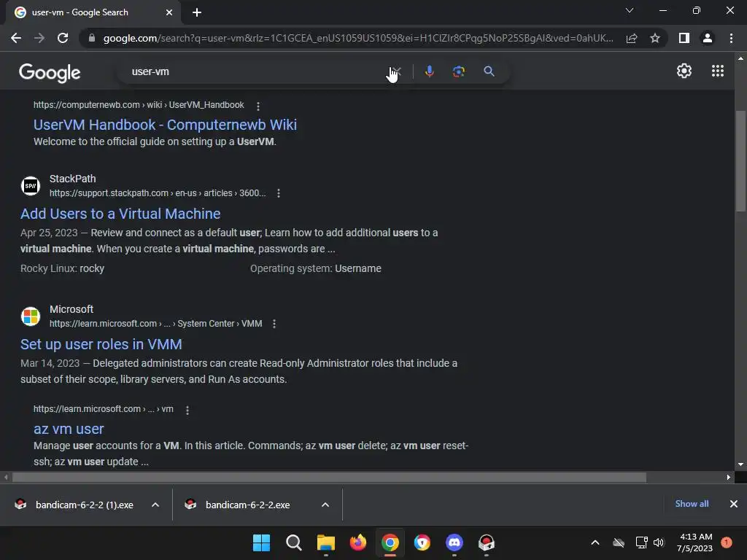Click the horizontal scroll right arrow

729,477
